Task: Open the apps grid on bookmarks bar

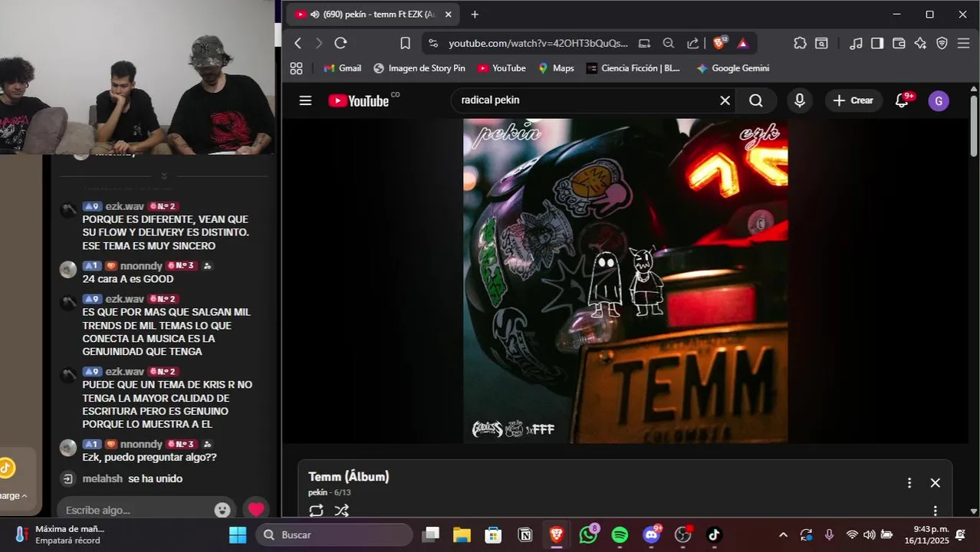Action: coord(297,68)
